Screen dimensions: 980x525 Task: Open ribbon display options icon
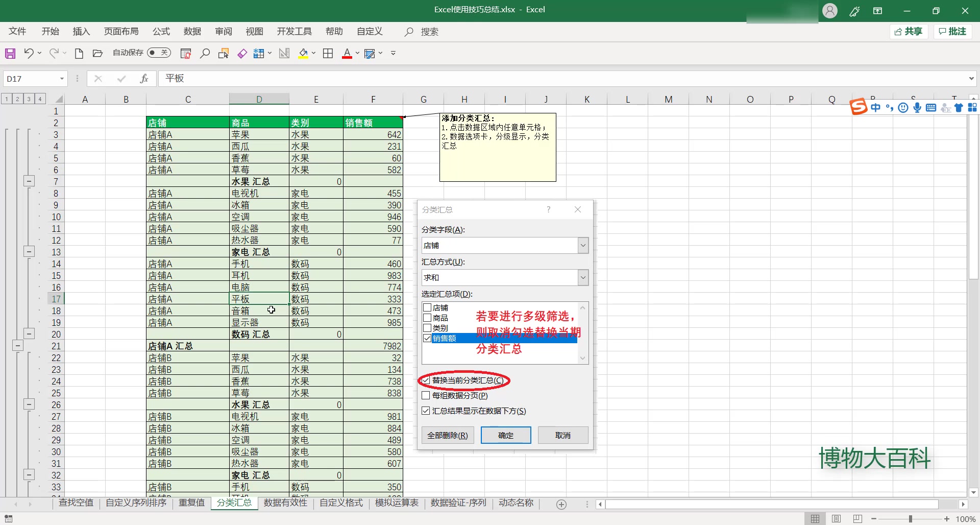pyautogui.click(x=878, y=11)
